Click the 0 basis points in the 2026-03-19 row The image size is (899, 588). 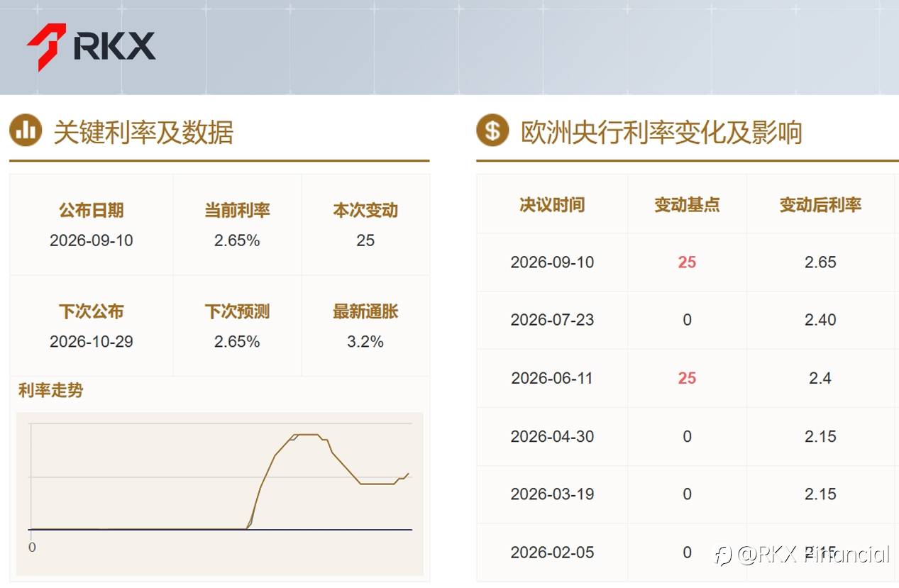687,494
